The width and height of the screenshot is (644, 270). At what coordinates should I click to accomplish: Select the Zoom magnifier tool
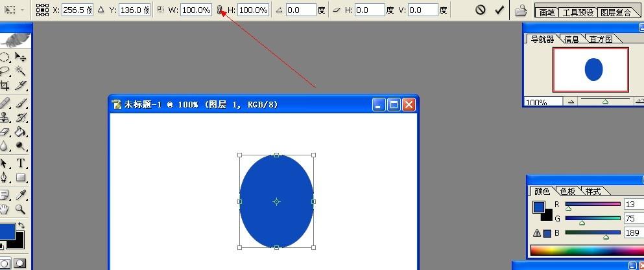click(21, 209)
